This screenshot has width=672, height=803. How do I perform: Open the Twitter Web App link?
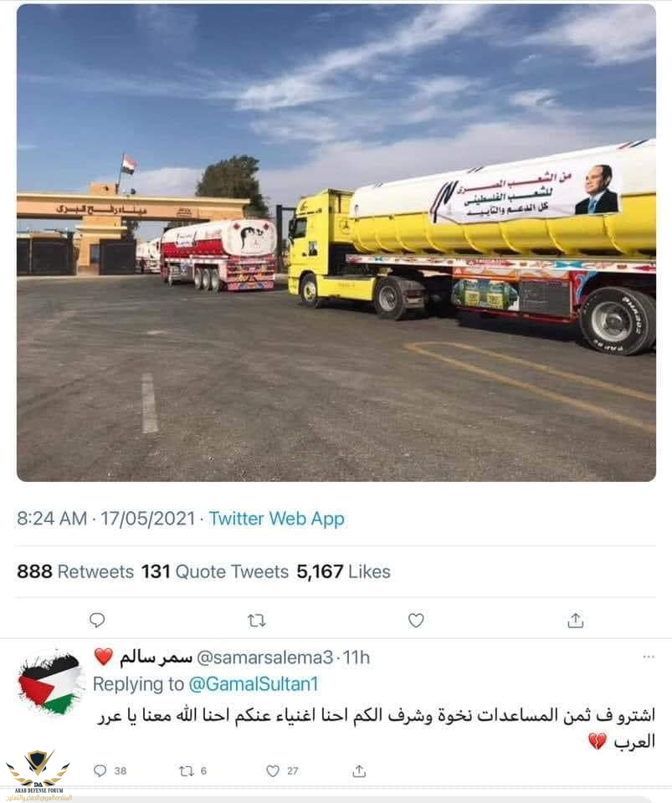coord(277,519)
